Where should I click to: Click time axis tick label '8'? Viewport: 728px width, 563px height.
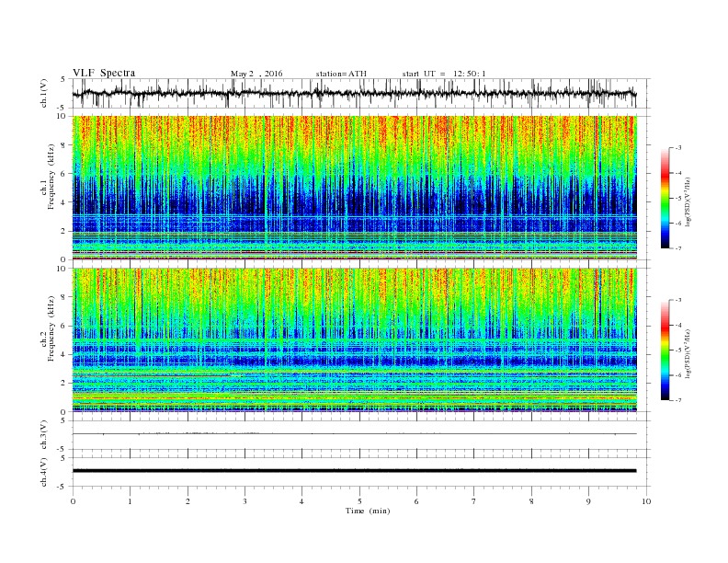coord(531,501)
